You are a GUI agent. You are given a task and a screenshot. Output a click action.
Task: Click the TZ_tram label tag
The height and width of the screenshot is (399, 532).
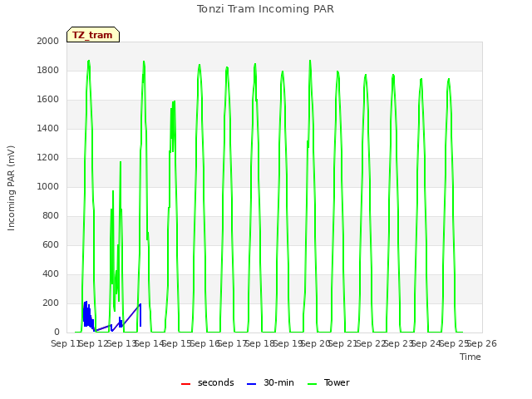[x=92, y=35]
